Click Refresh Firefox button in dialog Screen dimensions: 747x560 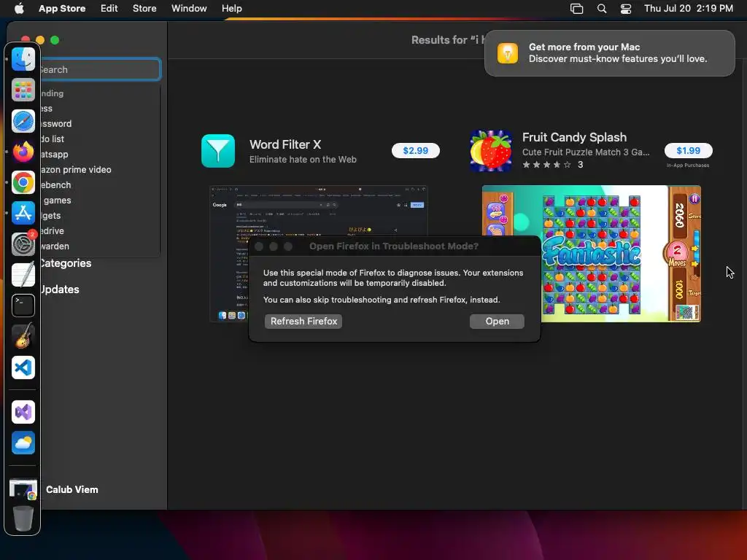coord(303,321)
